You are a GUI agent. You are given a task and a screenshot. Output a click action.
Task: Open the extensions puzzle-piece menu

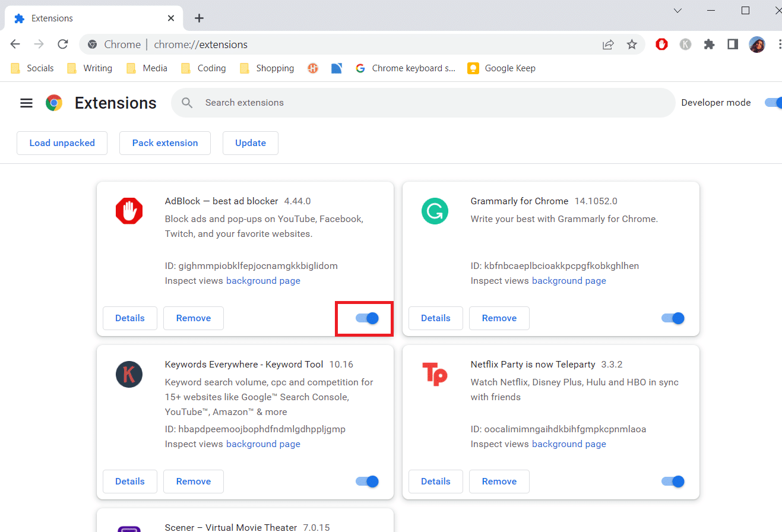click(x=709, y=45)
